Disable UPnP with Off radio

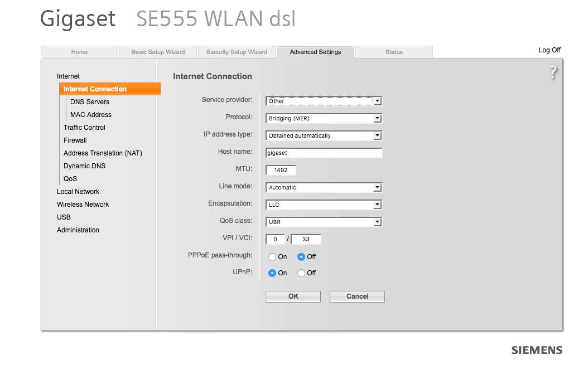pyautogui.click(x=301, y=273)
